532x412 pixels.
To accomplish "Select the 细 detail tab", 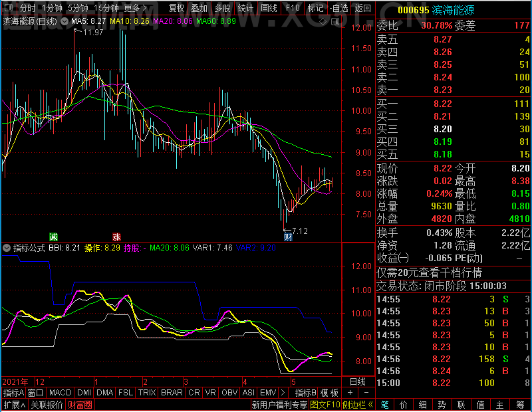I will pyautogui.click(x=423, y=405).
